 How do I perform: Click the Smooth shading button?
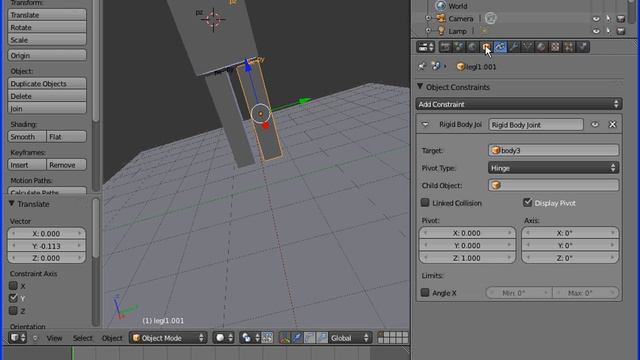click(x=27, y=136)
